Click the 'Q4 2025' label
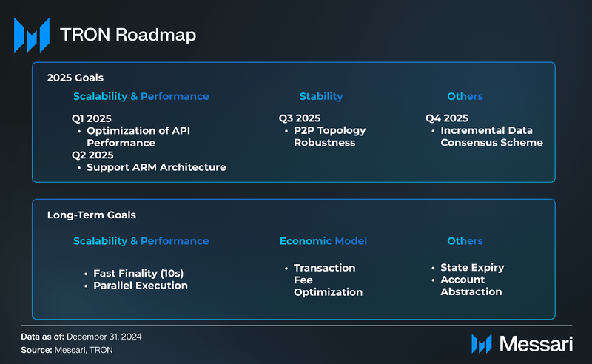 click(x=447, y=118)
